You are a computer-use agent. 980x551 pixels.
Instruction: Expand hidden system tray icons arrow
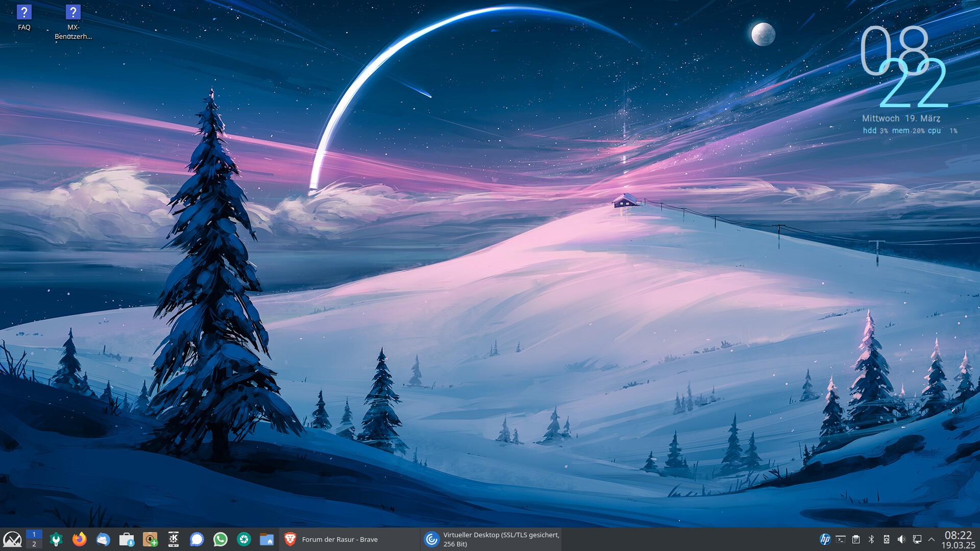point(932,539)
